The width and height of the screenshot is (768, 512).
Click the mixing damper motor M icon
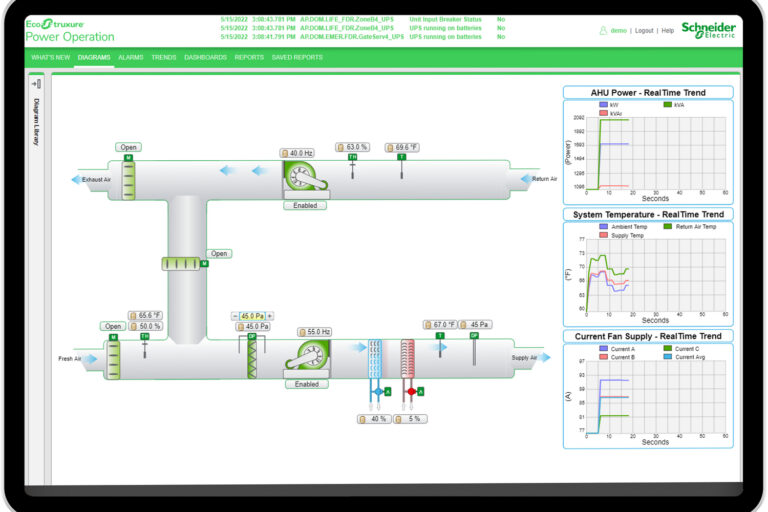[x=204, y=264]
